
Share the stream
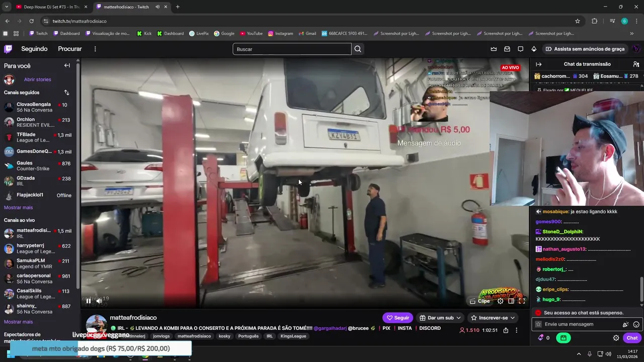pyautogui.click(x=506, y=330)
